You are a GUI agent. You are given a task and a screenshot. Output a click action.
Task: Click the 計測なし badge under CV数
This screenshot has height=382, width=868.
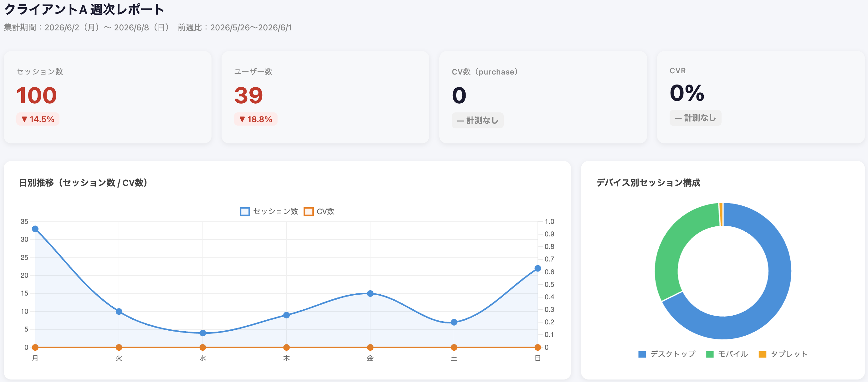pos(477,120)
